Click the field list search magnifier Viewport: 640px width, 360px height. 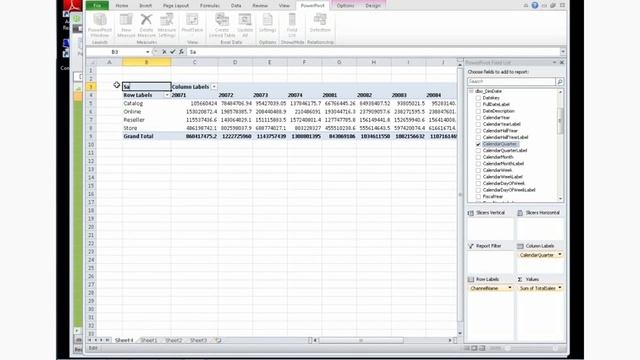click(x=560, y=82)
